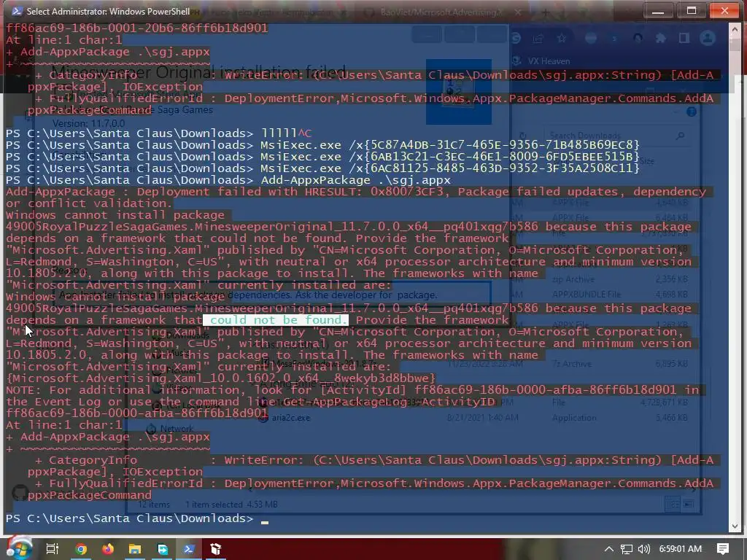This screenshot has height=560, width=747.
Task: Open the volume control tray icon
Action: tap(643, 549)
